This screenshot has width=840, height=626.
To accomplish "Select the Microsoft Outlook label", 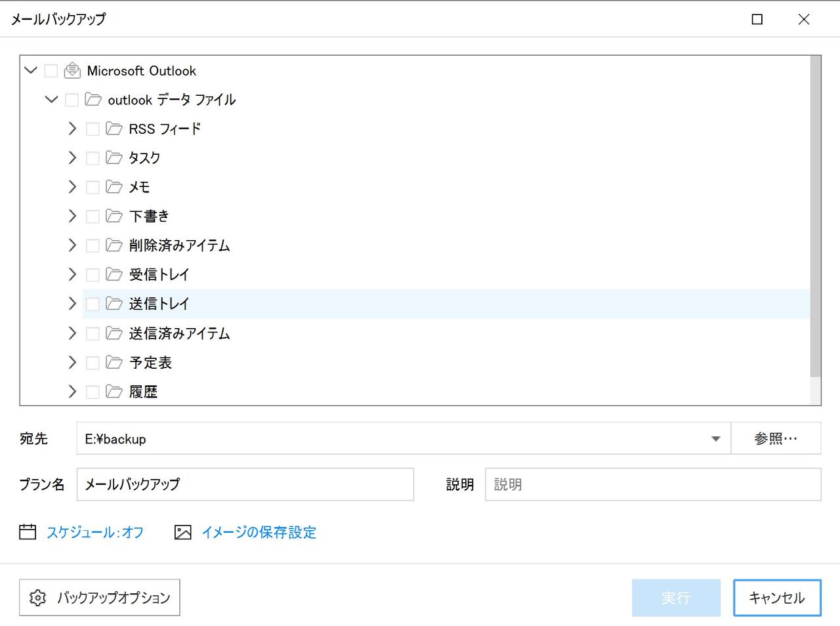I will click(142, 71).
